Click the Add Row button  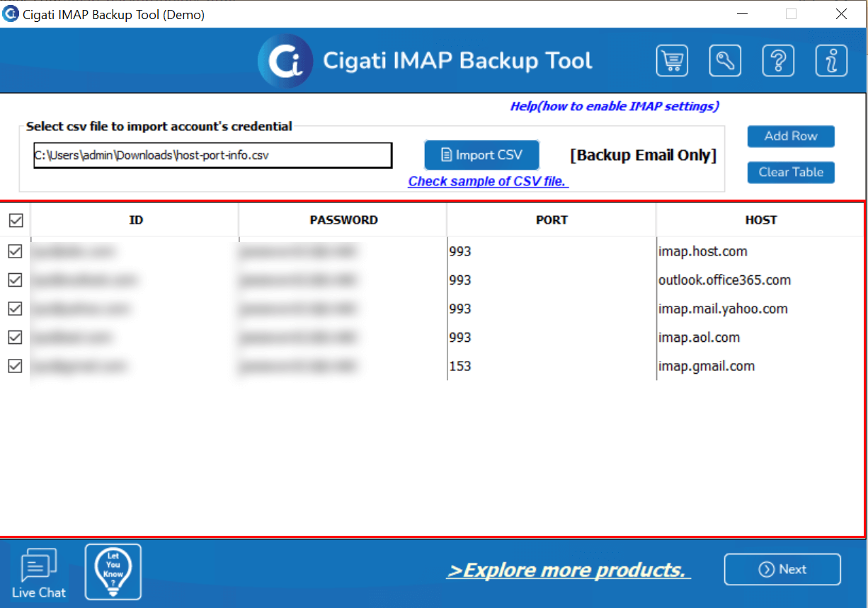[x=791, y=137]
